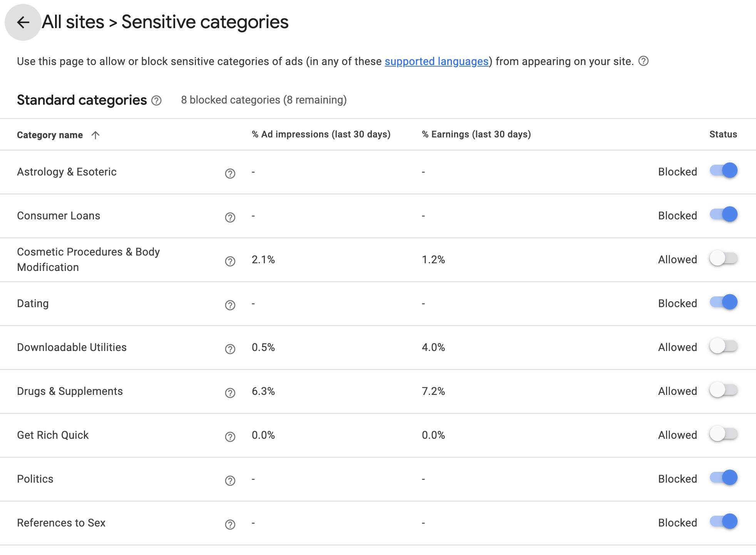This screenshot has width=756, height=555.
Task: Click help icon for Get Rich Quick
Action: pyautogui.click(x=230, y=437)
